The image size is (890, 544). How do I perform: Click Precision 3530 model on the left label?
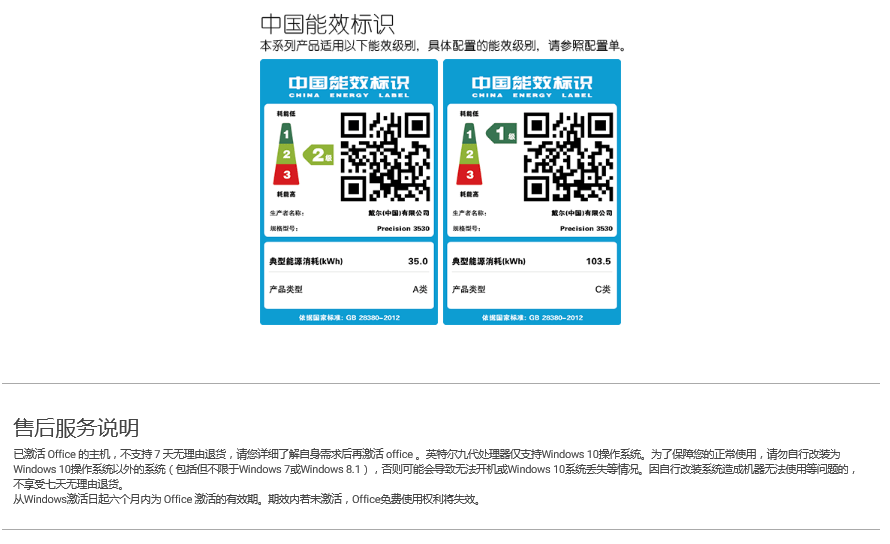coord(403,228)
